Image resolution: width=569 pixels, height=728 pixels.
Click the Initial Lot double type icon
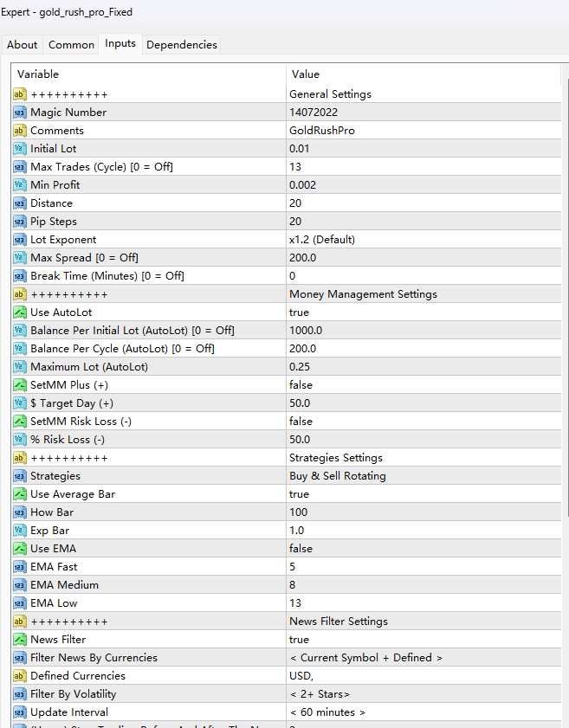click(20, 149)
